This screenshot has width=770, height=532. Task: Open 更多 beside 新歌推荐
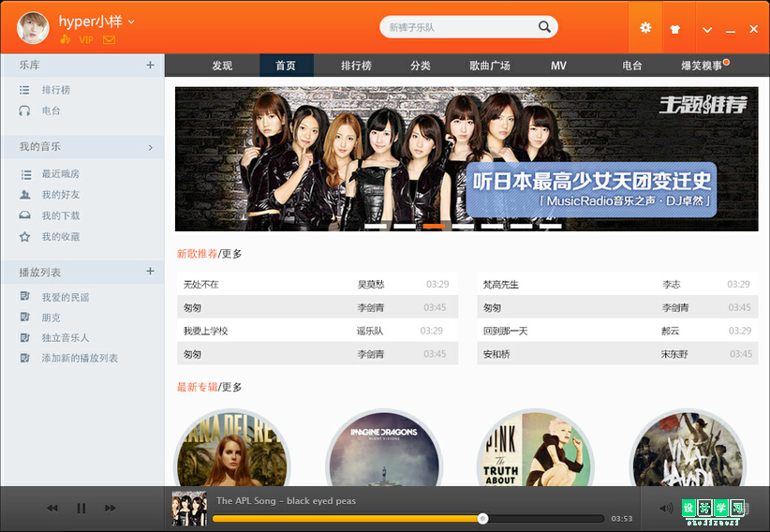[x=231, y=254]
